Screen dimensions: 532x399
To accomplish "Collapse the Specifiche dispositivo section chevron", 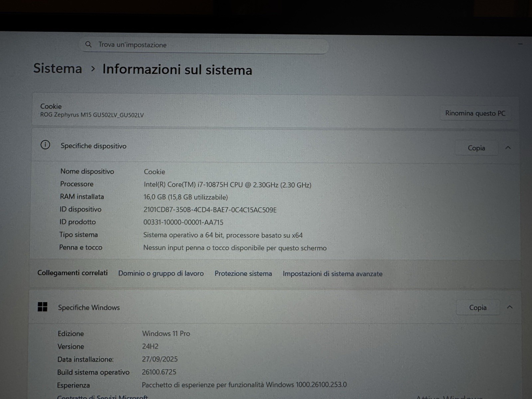I will click(x=508, y=148).
